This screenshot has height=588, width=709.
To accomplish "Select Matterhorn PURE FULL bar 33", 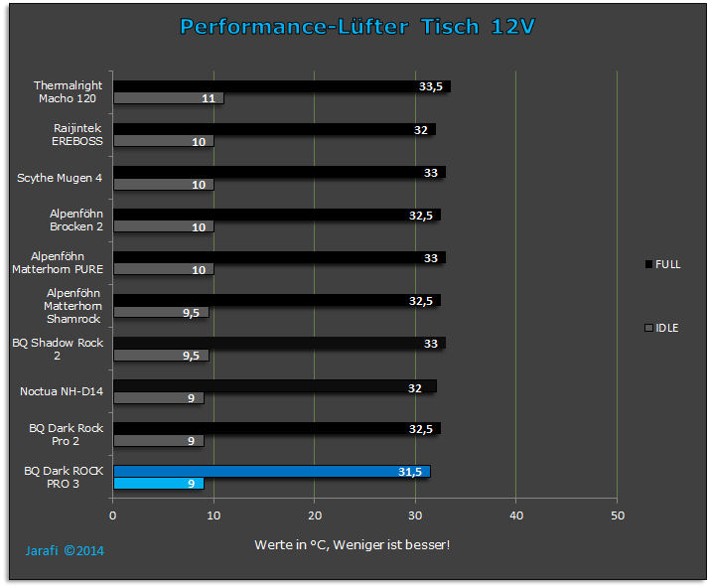I will pyautogui.click(x=279, y=257).
